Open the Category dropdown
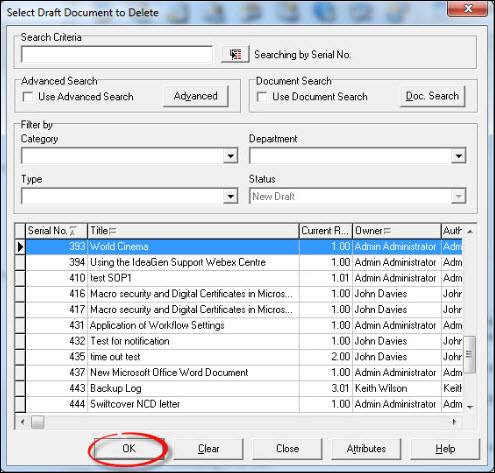Screen dimensions: 495x473 230,156
